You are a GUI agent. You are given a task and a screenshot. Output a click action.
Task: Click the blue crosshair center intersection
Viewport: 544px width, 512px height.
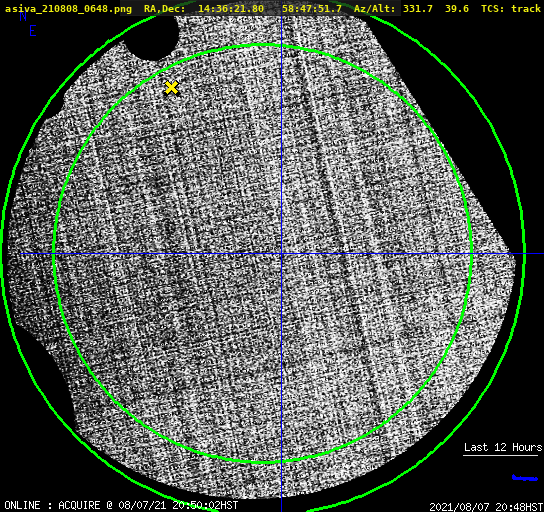pyautogui.click(x=281, y=254)
